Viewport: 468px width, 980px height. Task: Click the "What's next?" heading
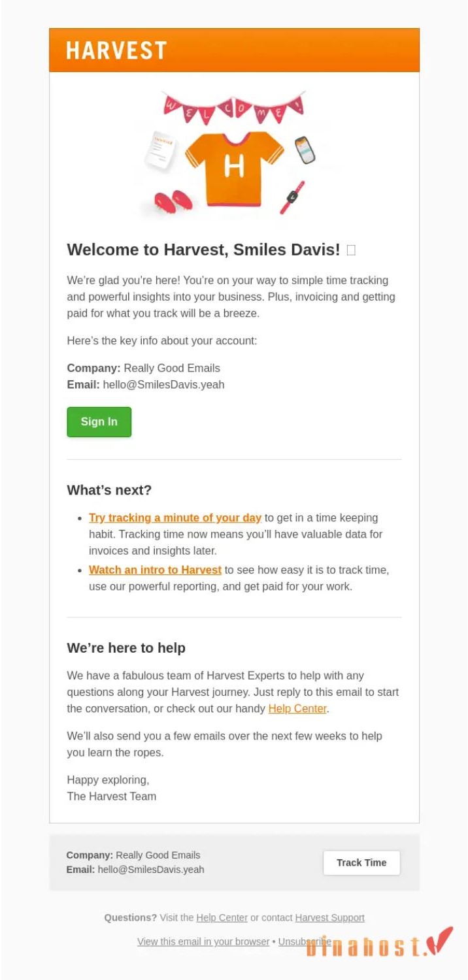[109, 490]
